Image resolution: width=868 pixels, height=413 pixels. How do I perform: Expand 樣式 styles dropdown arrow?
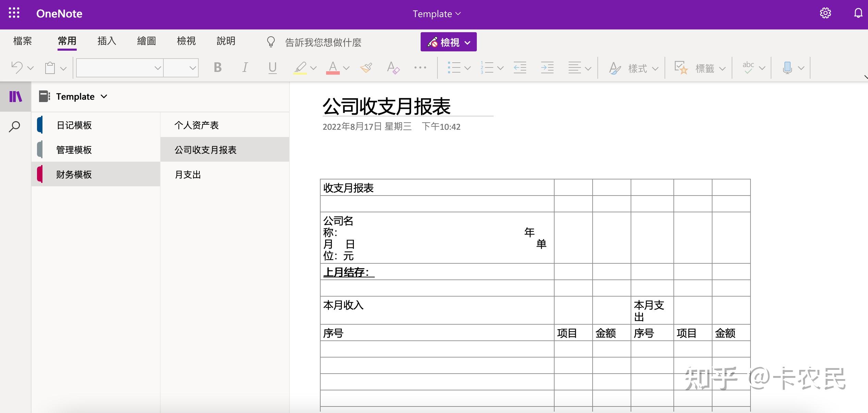(655, 68)
